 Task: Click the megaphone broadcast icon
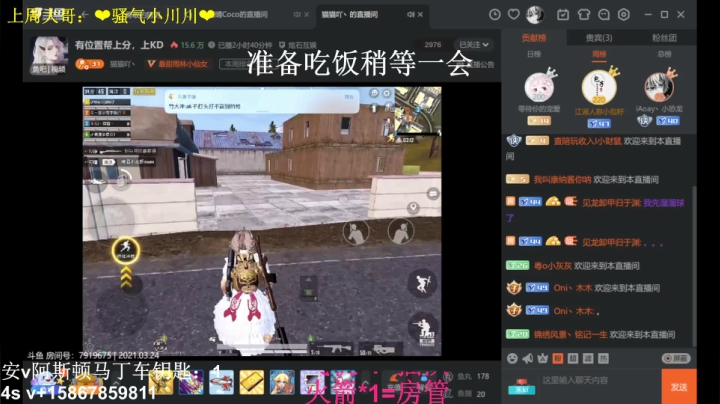(x=527, y=358)
